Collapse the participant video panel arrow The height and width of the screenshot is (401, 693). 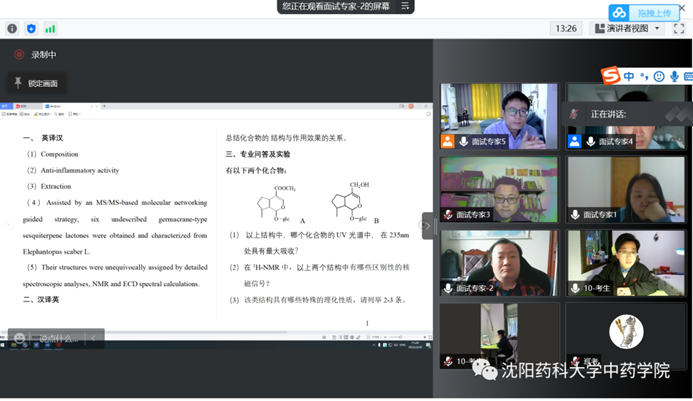click(427, 226)
